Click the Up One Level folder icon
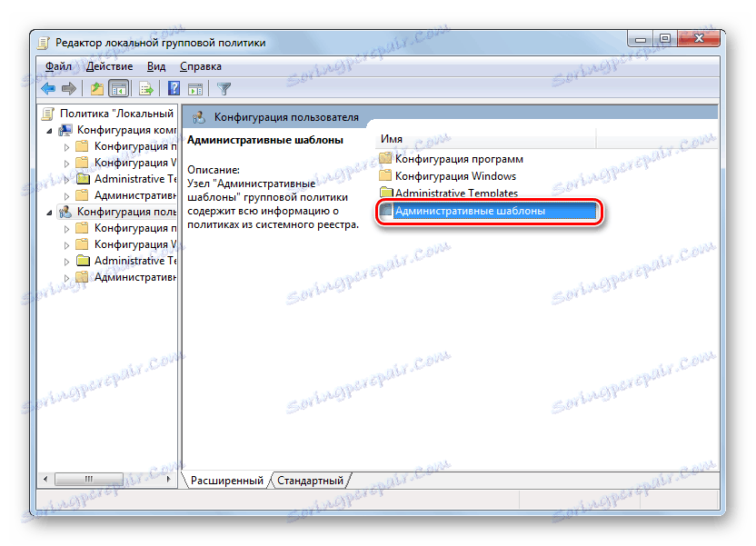 (97, 88)
